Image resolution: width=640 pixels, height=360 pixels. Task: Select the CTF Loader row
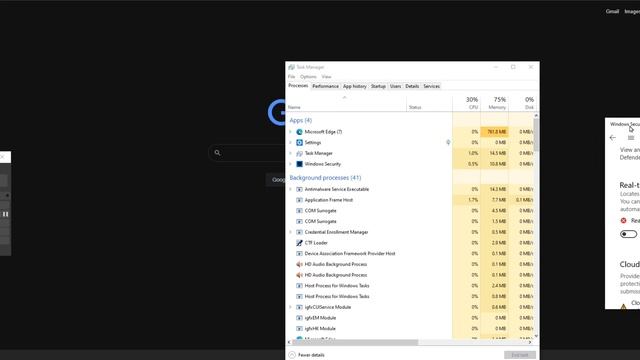point(410,242)
